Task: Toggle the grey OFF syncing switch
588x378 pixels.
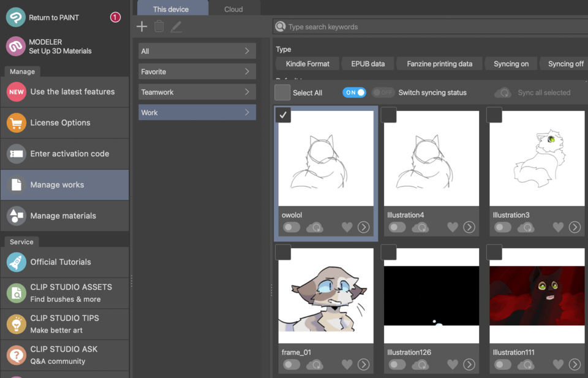Action: point(383,93)
